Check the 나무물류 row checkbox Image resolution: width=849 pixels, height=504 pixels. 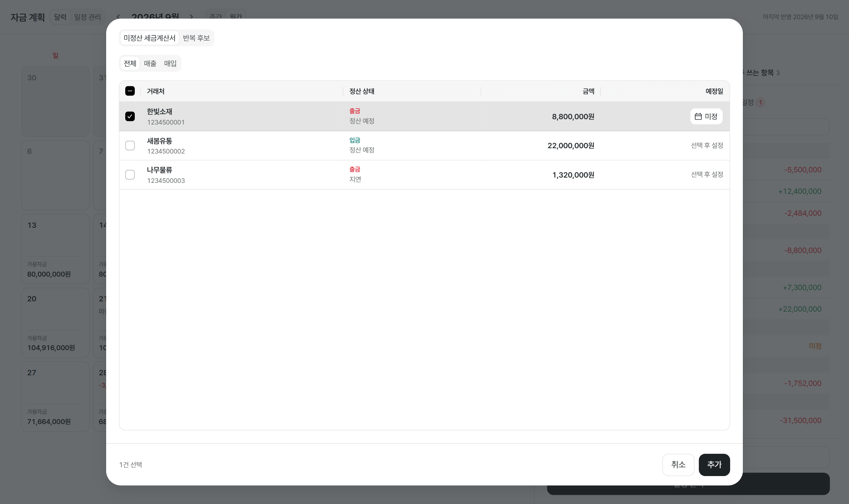coord(130,175)
